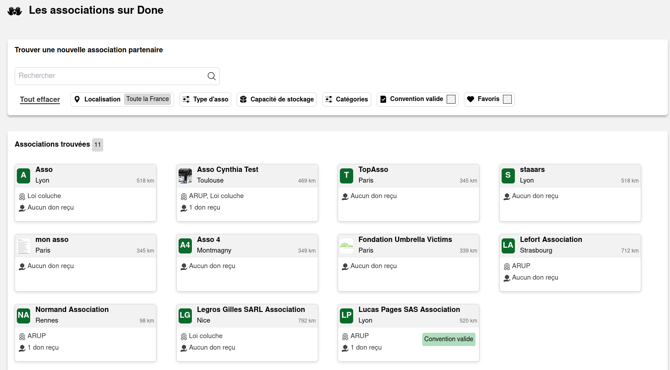Open the Catégories filter dropdown

[347, 99]
